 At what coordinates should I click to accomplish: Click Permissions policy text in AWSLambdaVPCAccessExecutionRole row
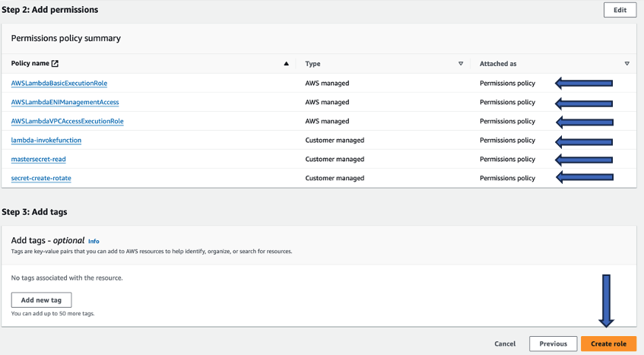[507, 121]
